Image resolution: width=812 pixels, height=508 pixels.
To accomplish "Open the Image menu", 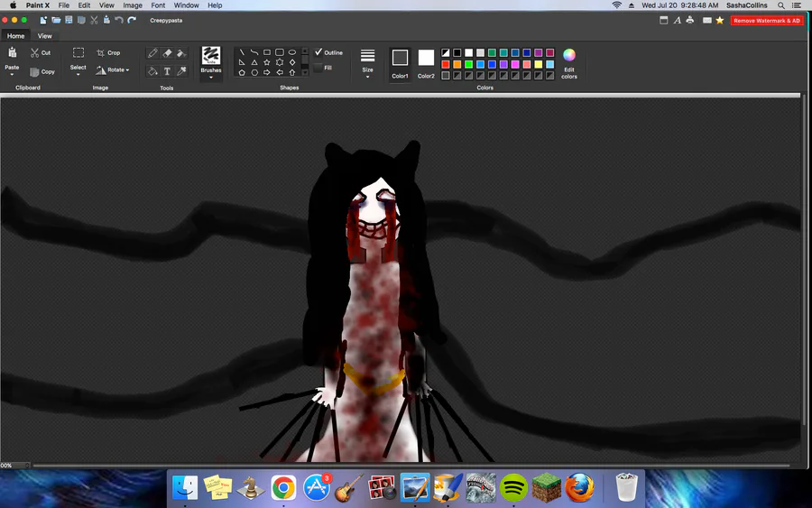I will 133,5.
